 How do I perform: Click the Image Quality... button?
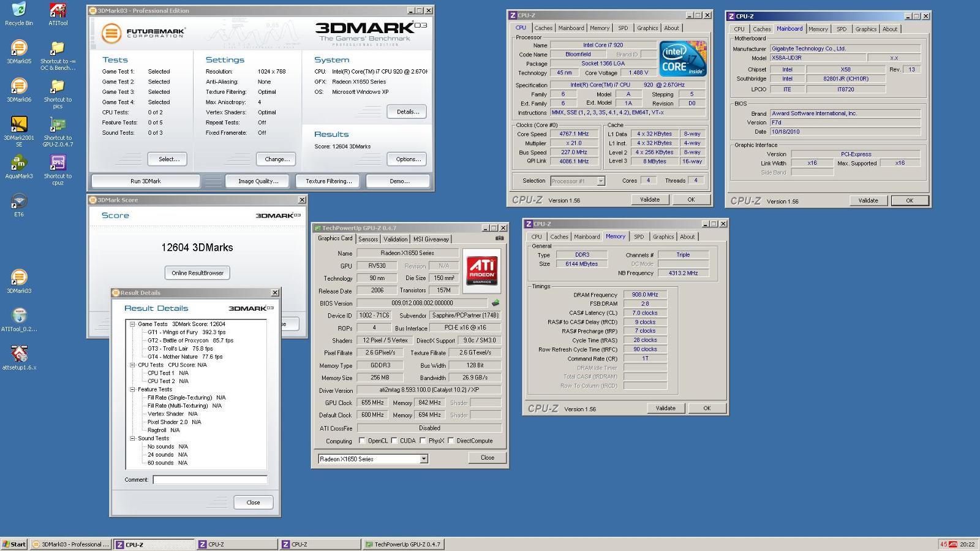[x=258, y=181]
